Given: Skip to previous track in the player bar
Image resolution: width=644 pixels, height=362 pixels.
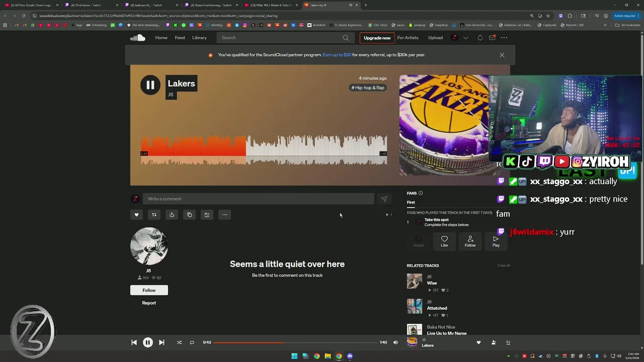Looking at the screenshot, I should pyautogui.click(x=134, y=342).
